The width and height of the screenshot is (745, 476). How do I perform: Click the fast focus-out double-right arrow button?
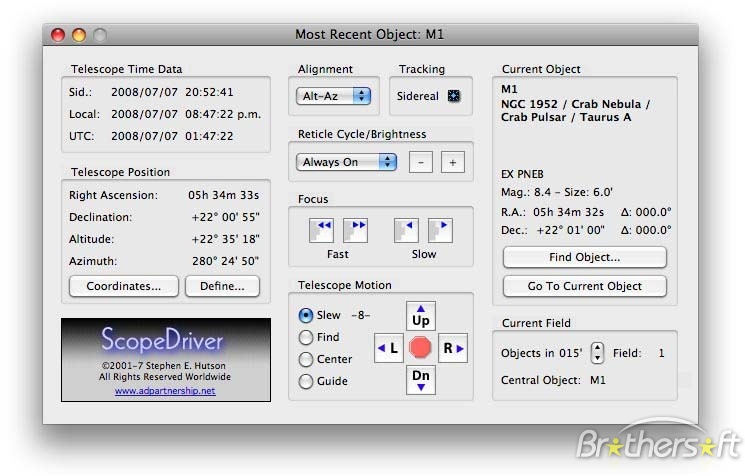pyautogui.click(x=355, y=230)
